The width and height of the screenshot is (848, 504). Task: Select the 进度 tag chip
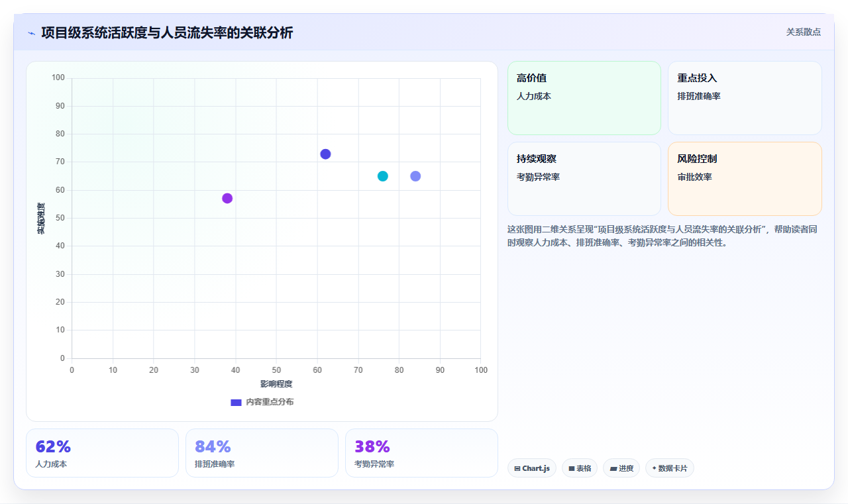pos(621,468)
